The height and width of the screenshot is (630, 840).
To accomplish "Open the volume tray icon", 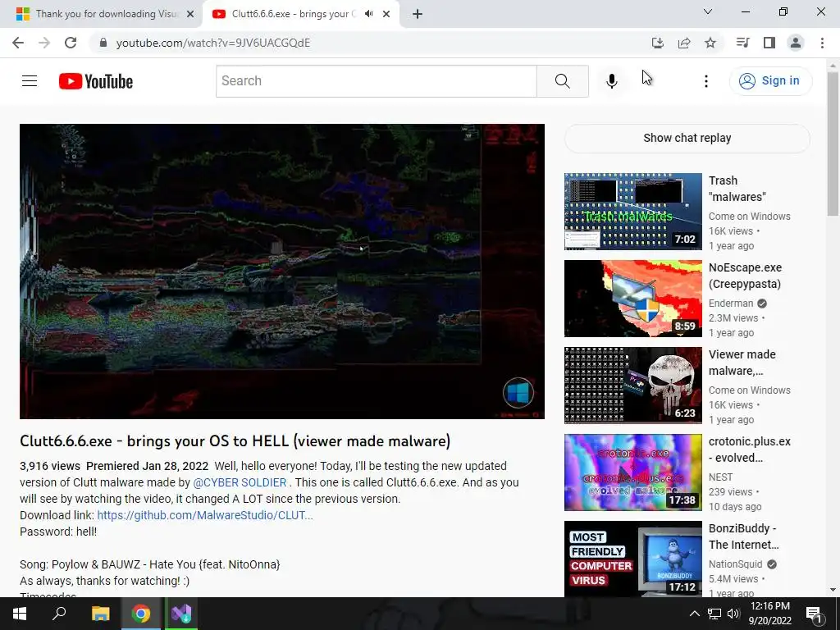I will pyautogui.click(x=733, y=614).
